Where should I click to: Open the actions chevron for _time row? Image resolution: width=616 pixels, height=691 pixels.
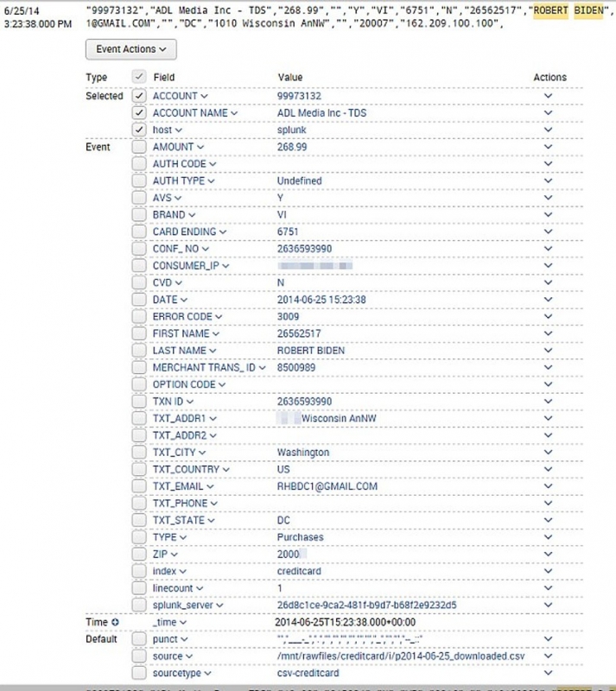click(548, 622)
